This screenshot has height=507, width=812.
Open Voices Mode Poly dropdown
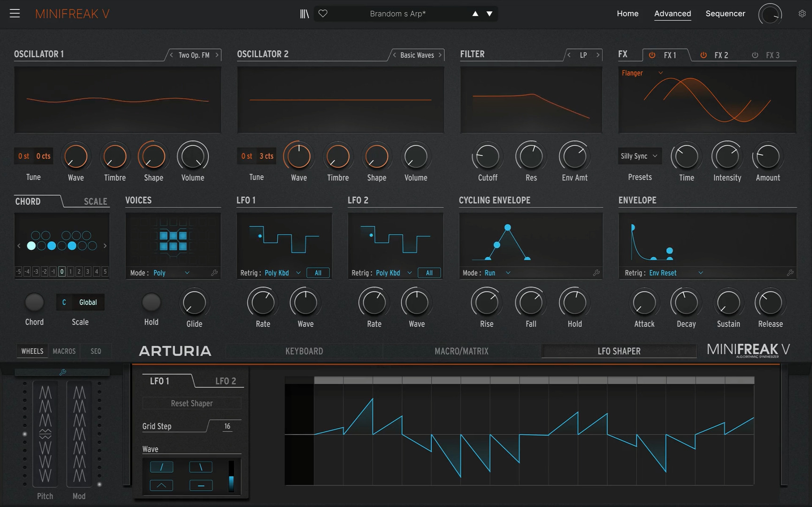[x=171, y=273]
